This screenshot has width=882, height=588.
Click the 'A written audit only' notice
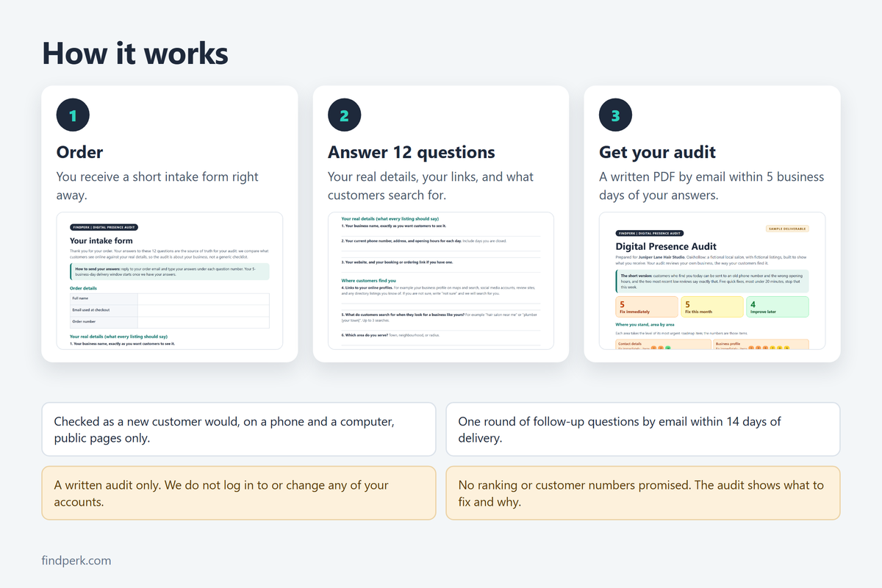[x=239, y=493]
